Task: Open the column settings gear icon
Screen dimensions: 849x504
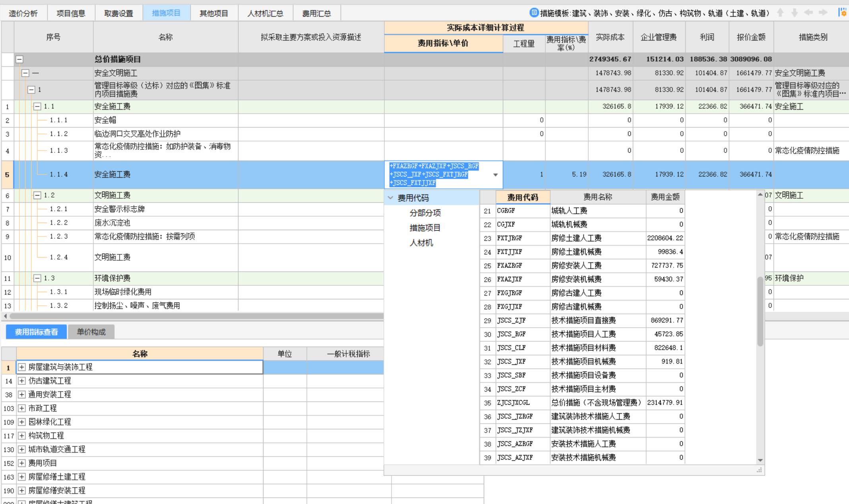Action: (x=842, y=12)
